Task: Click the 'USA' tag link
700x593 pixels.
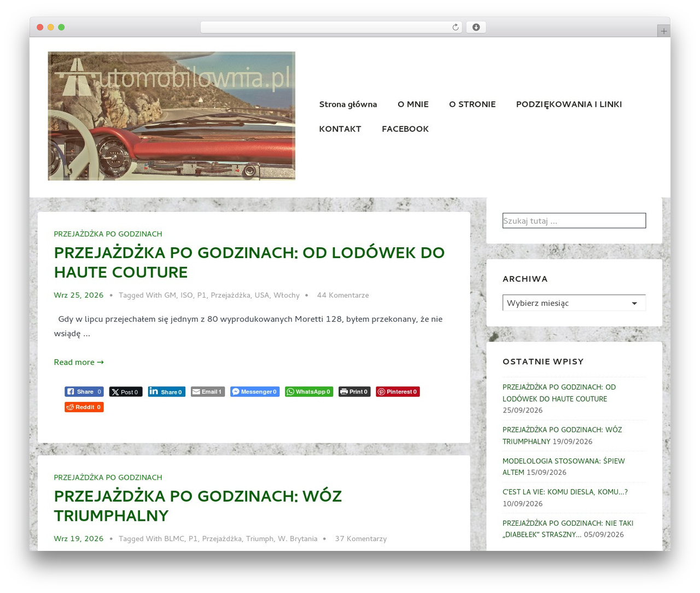Action: (262, 295)
